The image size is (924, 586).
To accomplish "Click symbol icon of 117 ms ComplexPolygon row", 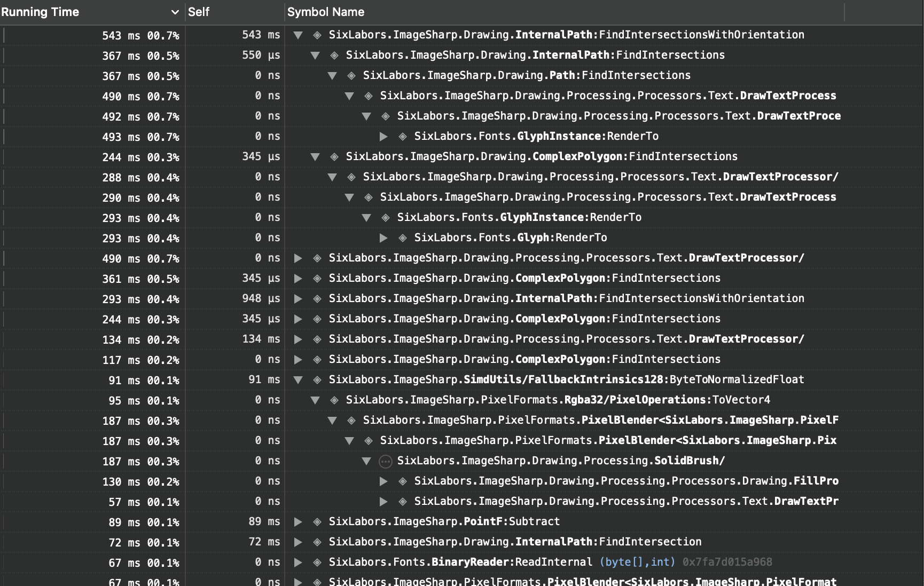I will [x=317, y=360].
